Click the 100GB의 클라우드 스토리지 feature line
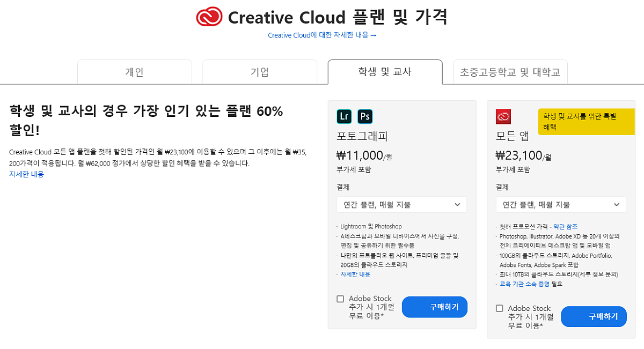The height and width of the screenshot is (349, 644). 555,260
